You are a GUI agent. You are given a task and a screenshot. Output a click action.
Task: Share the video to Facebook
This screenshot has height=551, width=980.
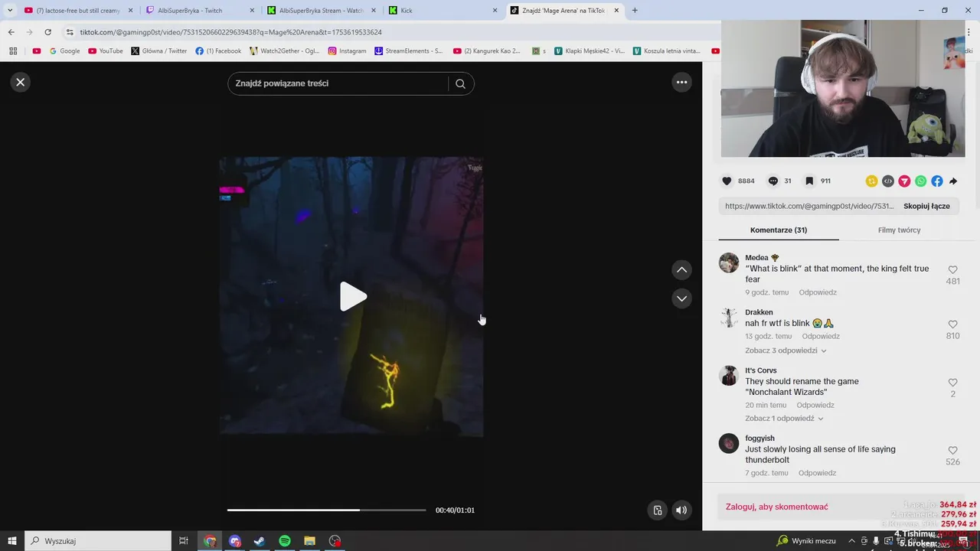[937, 181]
